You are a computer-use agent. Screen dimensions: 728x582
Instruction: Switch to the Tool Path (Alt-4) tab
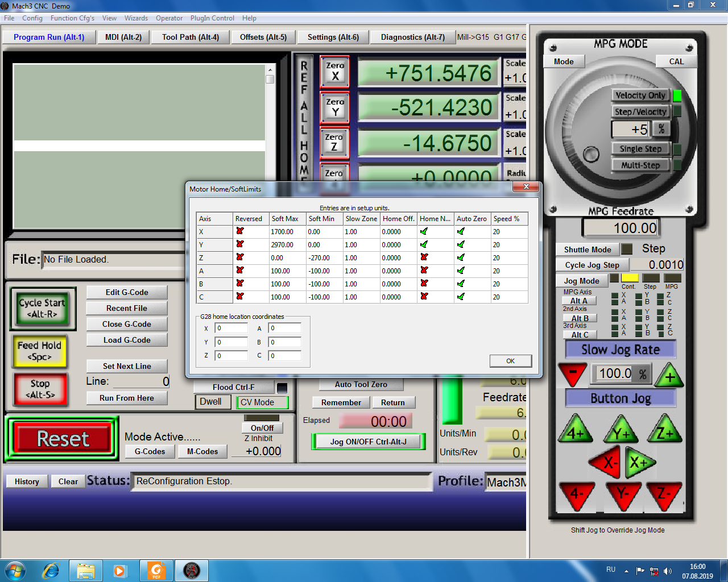click(x=191, y=37)
